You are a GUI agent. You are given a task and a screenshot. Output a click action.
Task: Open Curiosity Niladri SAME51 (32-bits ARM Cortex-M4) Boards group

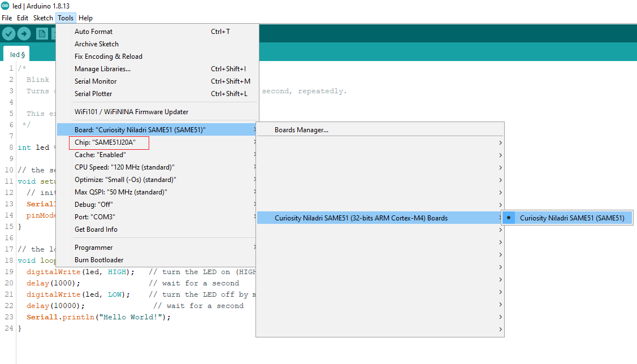(x=380, y=218)
